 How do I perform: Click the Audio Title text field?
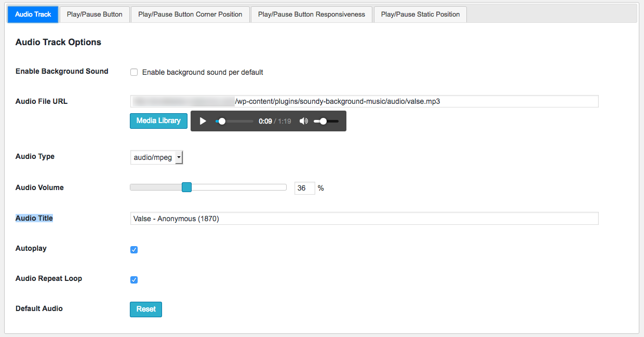click(364, 219)
